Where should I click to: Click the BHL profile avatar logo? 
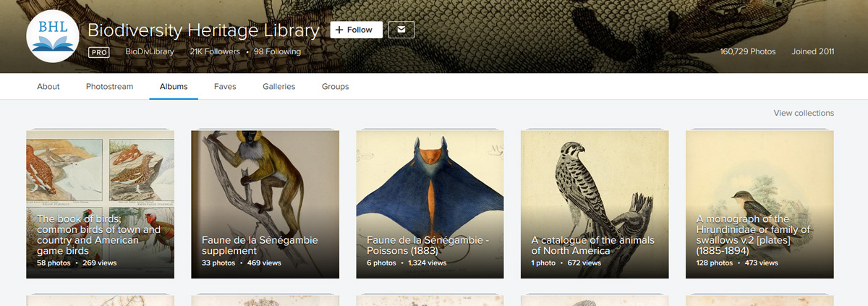click(53, 37)
